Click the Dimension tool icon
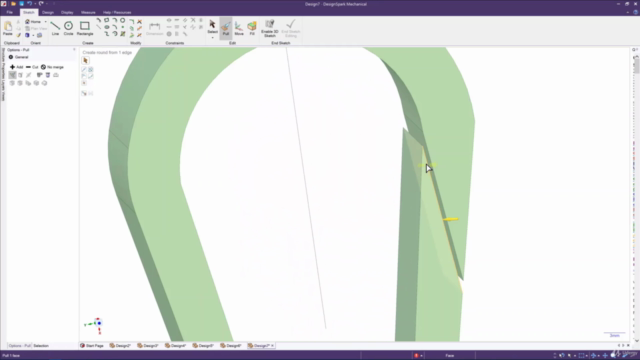 click(x=155, y=28)
